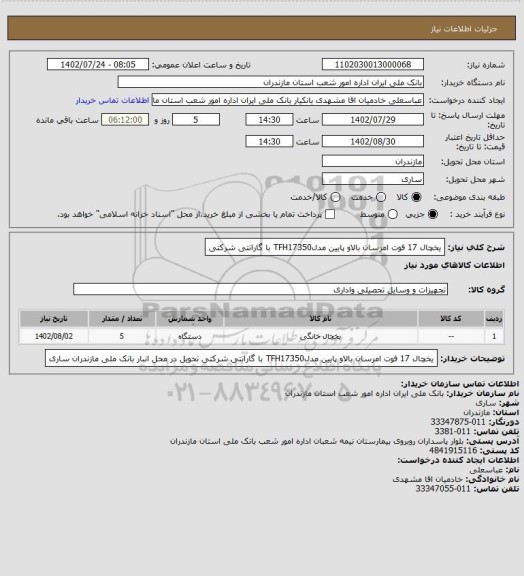Tick the اسناد خزانه اسلامی payment checkbox
Image resolution: width=524 pixels, height=576 pixels.
point(330,214)
